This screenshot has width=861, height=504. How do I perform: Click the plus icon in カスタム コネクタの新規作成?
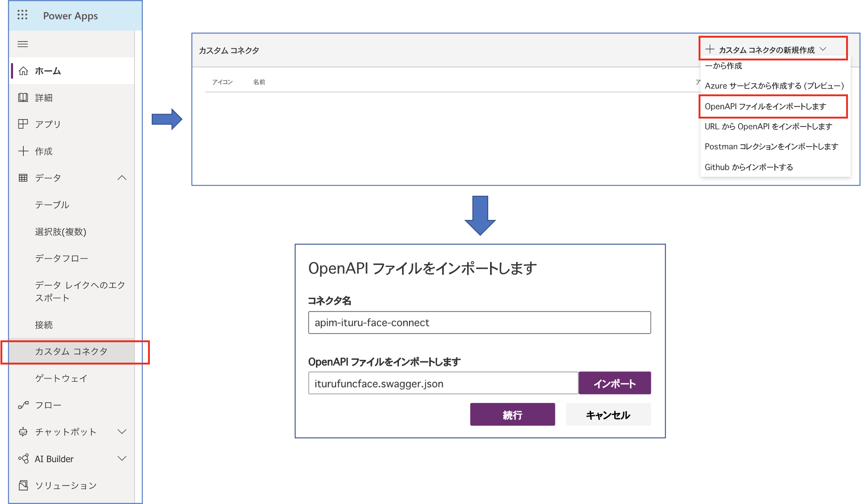[x=710, y=49]
